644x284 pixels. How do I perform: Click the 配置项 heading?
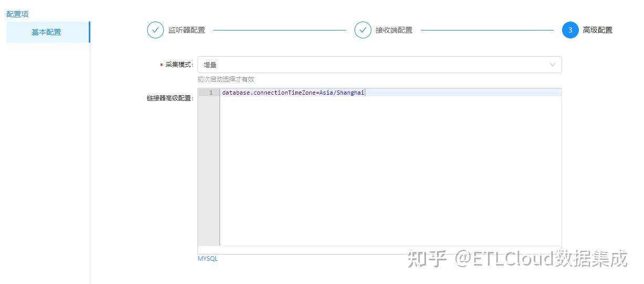[x=17, y=14]
